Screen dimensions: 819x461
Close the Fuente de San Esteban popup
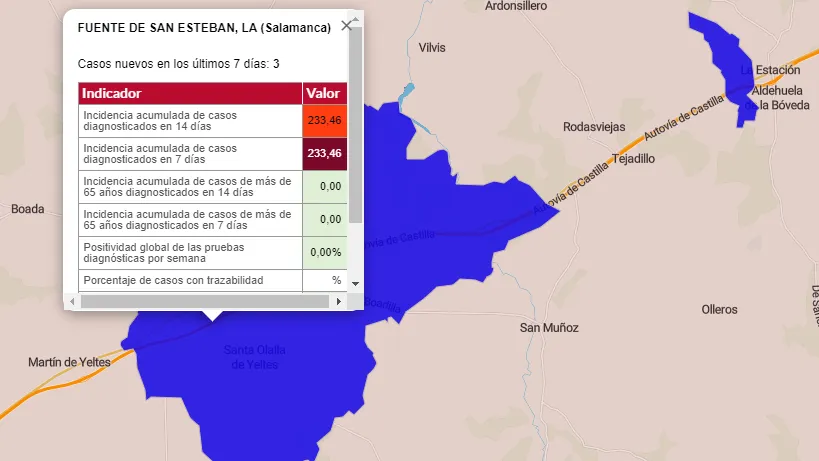(347, 26)
